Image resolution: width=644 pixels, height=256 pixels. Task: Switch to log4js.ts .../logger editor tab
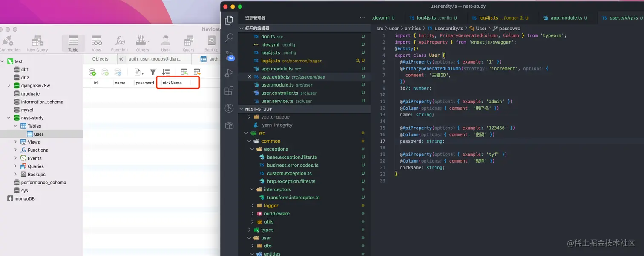(x=500, y=18)
